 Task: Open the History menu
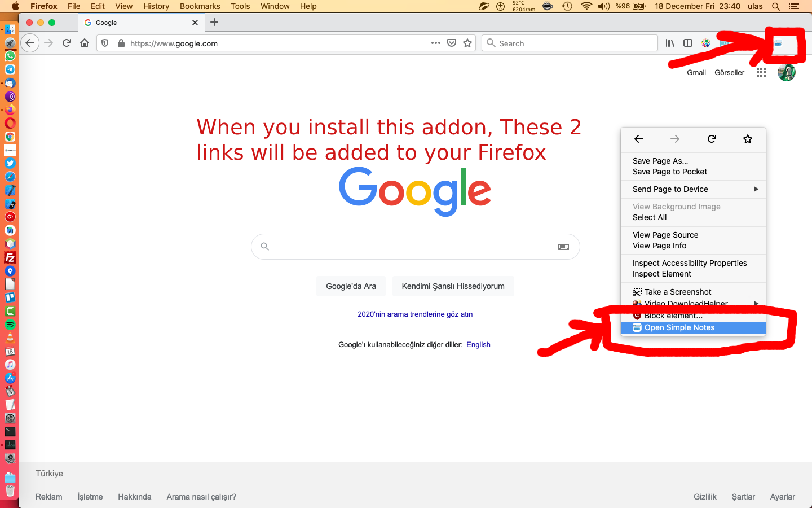pyautogui.click(x=156, y=6)
